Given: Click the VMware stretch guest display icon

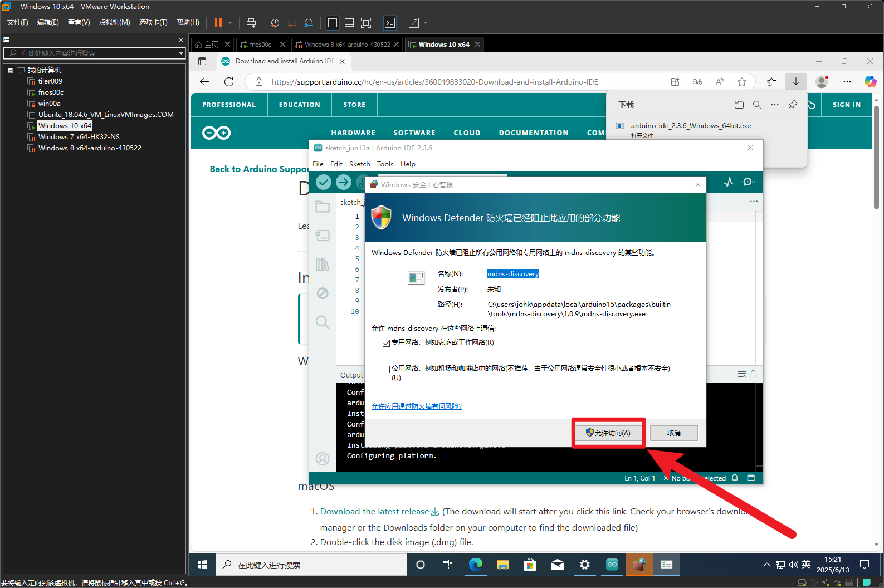Looking at the screenshot, I should tap(414, 23).
